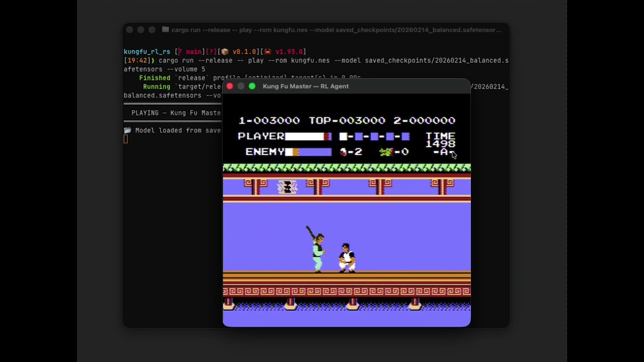The width and height of the screenshot is (644, 362).
Task: Click the floor progress indicator squares
Action: 374,136
